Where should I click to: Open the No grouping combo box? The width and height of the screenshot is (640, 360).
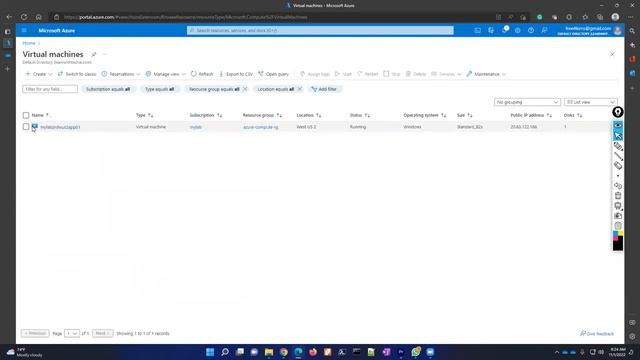[527, 102]
